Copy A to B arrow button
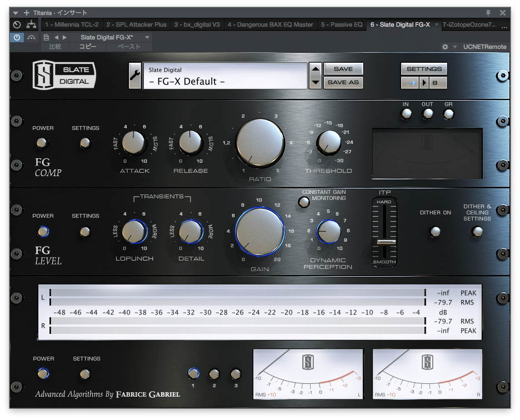 click(424, 83)
